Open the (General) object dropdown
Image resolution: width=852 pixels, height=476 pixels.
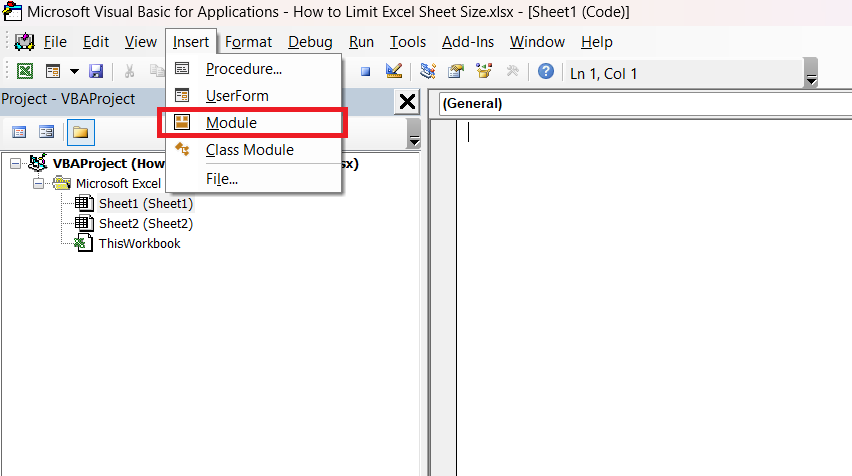pos(645,104)
